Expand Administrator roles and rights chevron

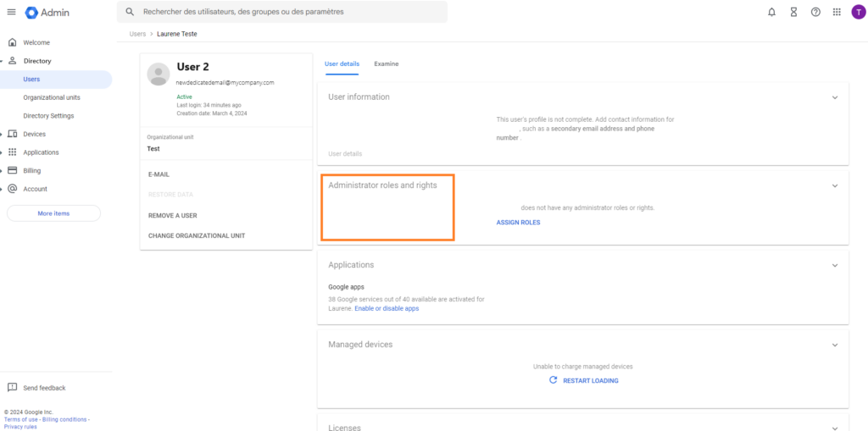click(x=835, y=186)
